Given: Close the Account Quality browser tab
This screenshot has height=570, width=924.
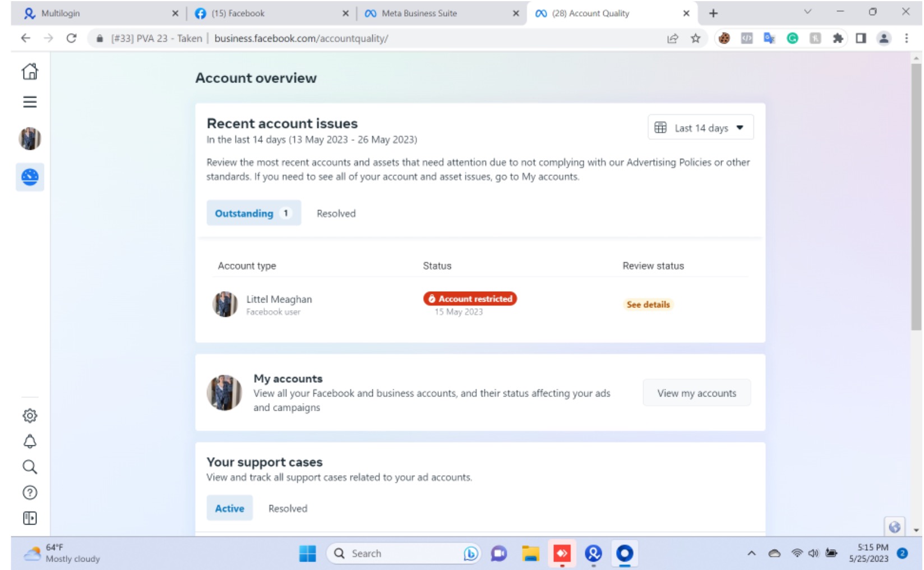Looking at the screenshot, I should (686, 13).
